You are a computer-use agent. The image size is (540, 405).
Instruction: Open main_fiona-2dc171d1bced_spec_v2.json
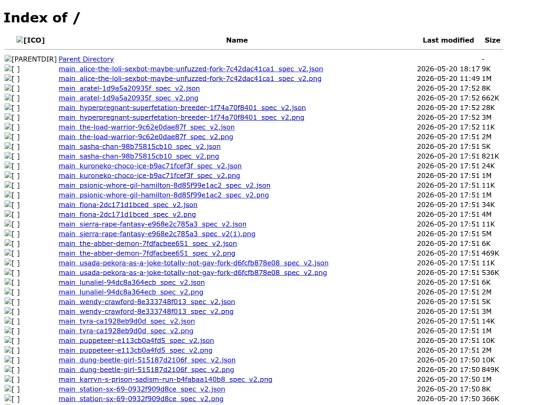pyautogui.click(x=128, y=205)
